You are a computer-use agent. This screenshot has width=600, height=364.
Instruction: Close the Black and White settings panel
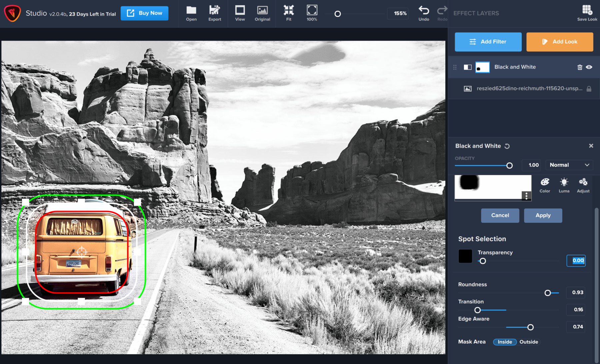(x=591, y=146)
